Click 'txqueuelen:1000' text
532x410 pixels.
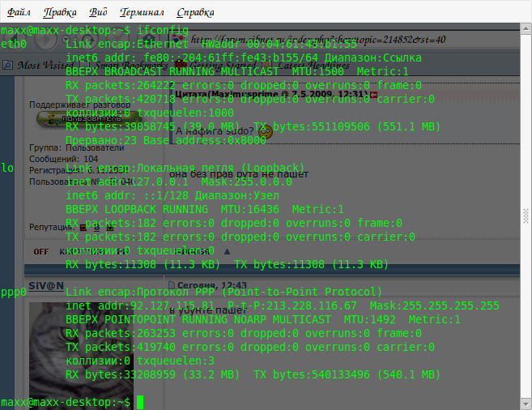185,113
